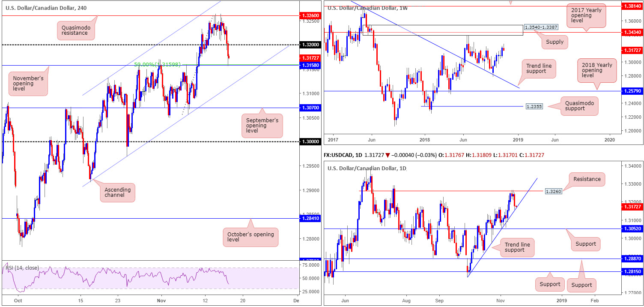644x307 pixels.
Task: Click the 2018 Yearly opening level callout
Action: pos(597,70)
